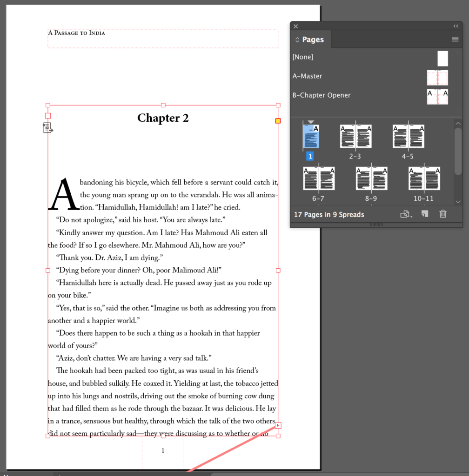Select the spread 2-3 thumbnail

(355, 136)
